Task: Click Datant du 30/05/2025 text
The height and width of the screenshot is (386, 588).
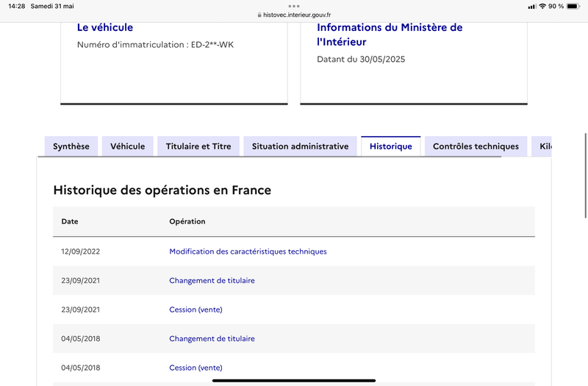Action: point(361,60)
